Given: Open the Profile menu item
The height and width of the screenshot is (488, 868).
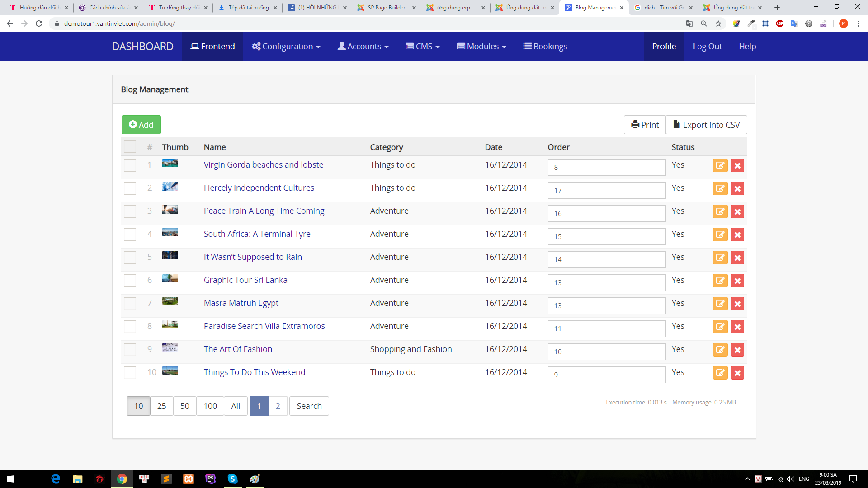Looking at the screenshot, I should (x=664, y=47).
